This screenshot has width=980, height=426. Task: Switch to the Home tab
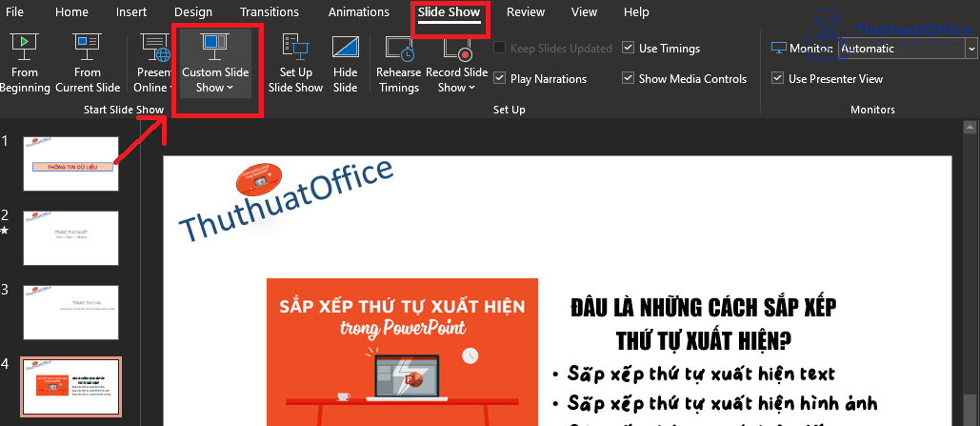click(71, 11)
